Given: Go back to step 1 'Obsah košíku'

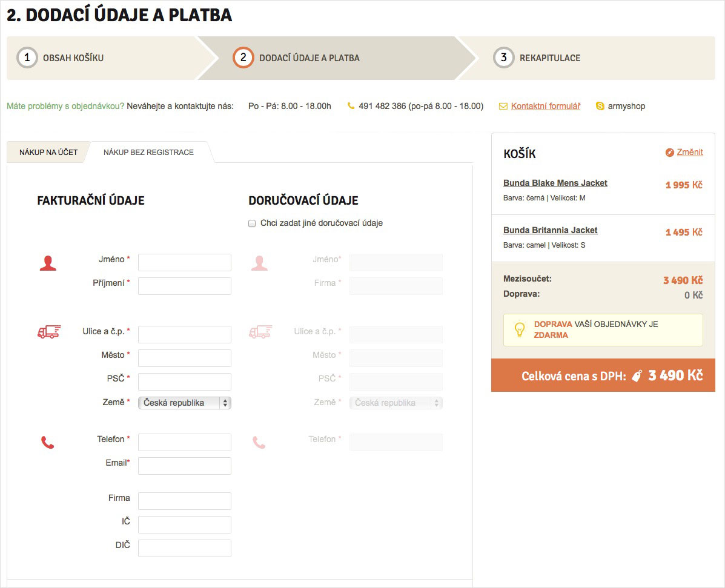Looking at the screenshot, I should pos(73,58).
